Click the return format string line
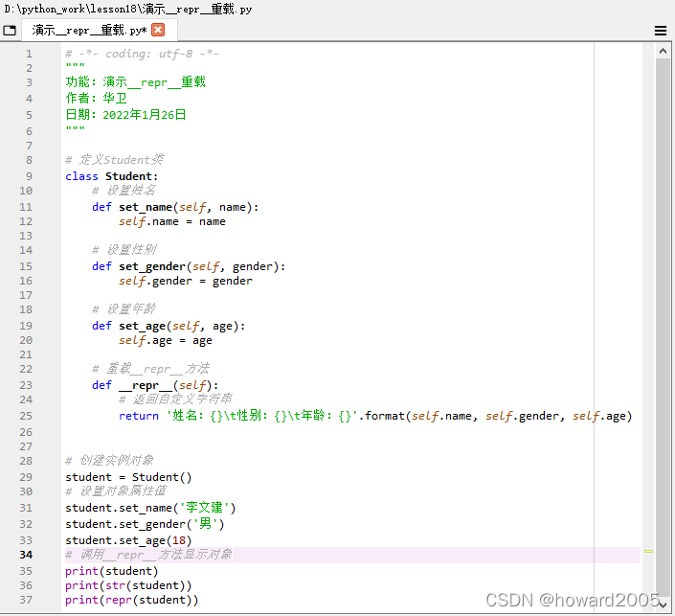Image resolution: width=675 pixels, height=616 pixels. pyautogui.click(x=375, y=416)
